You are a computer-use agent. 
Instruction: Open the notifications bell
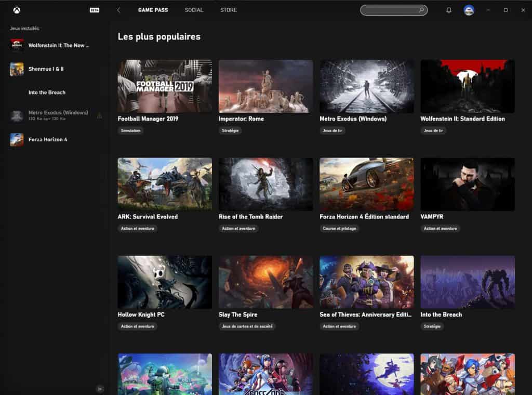(449, 10)
